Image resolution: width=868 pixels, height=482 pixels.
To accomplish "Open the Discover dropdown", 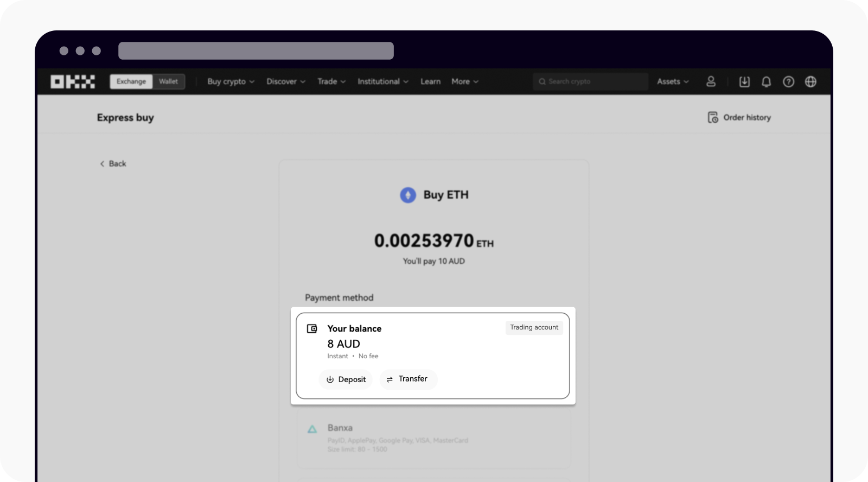I will 286,81.
